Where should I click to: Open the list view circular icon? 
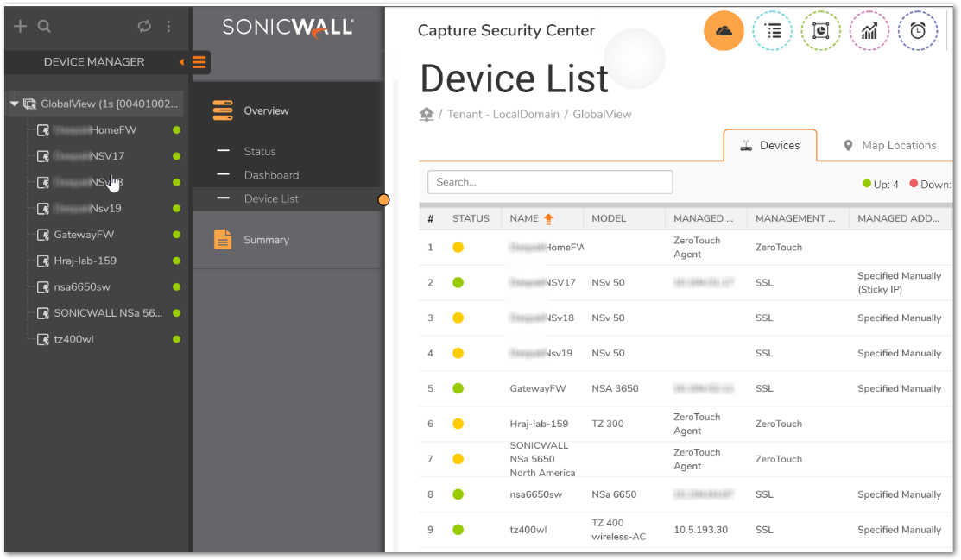point(772,31)
